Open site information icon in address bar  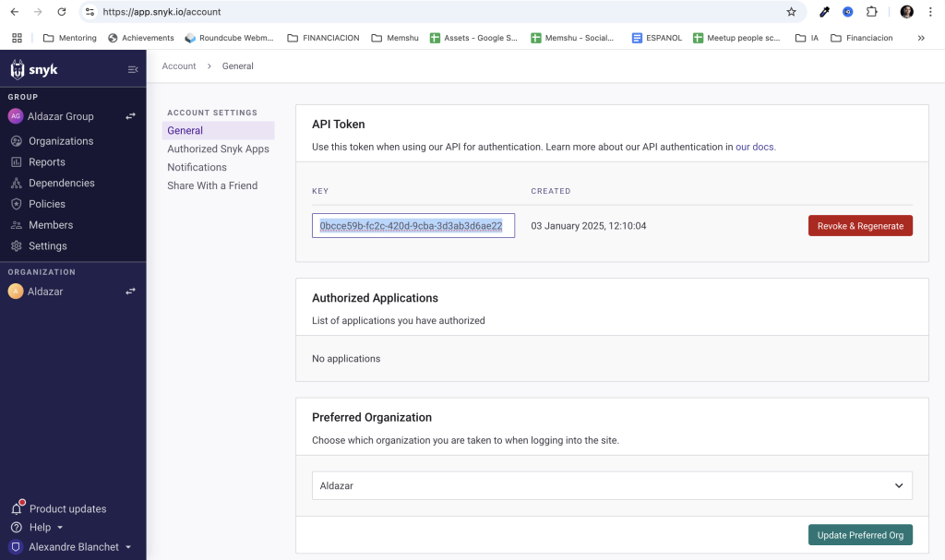(90, 11)
